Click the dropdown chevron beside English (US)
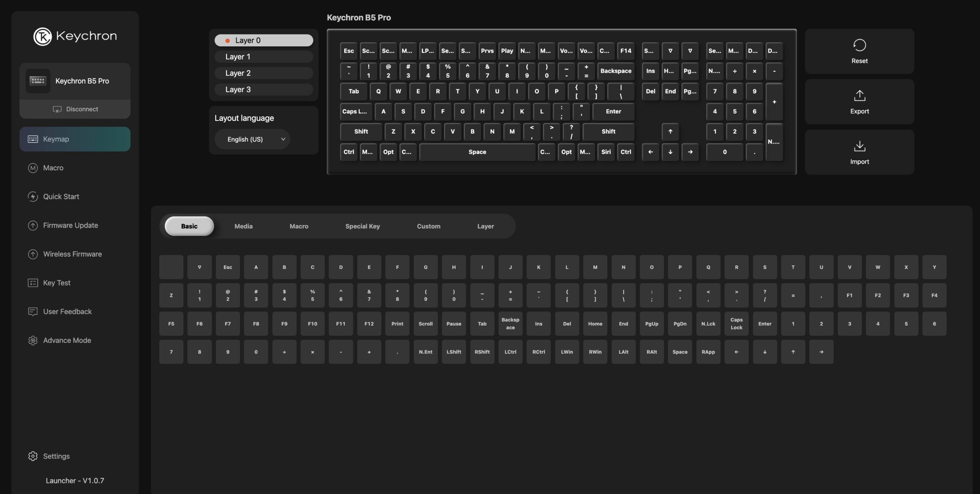This screenshot has height=494, width=980. point(283,139)
